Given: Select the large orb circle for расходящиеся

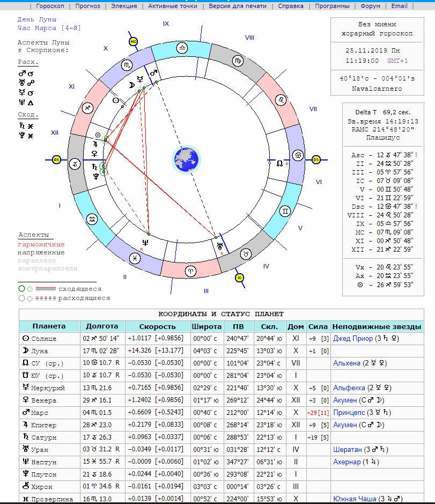Looking at the screenshot, I should (x=21, y=298).
